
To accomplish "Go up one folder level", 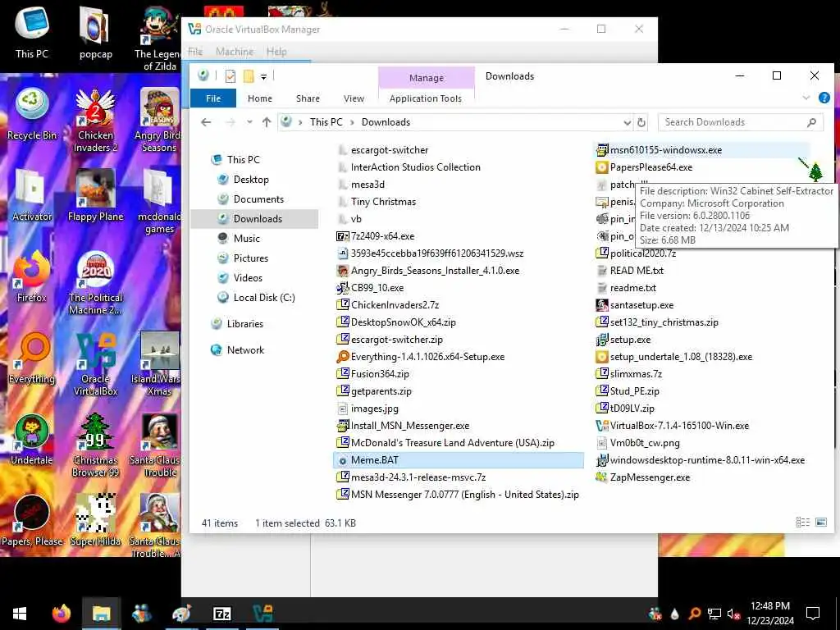I will point(267,122).
